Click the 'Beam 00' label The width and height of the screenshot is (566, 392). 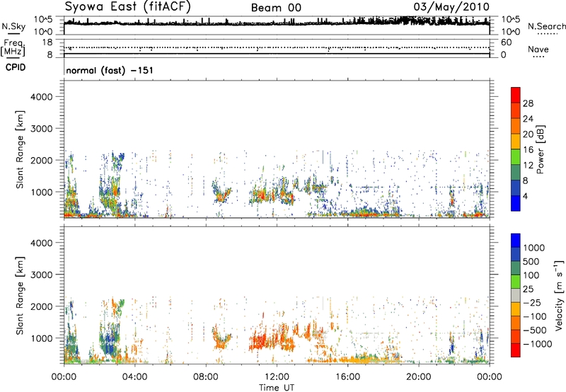(x=276, y=8)
